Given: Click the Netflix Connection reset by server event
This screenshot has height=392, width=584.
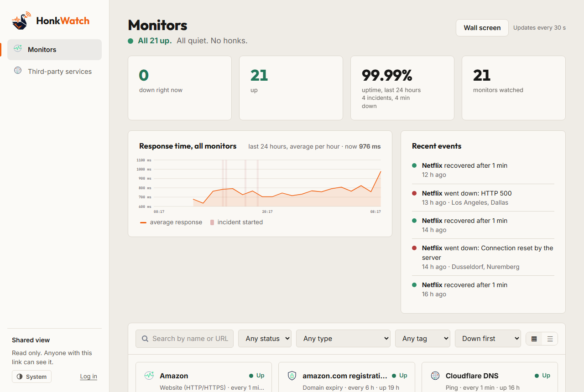Looking at the screenshot, I should click(x=483, y=257).
